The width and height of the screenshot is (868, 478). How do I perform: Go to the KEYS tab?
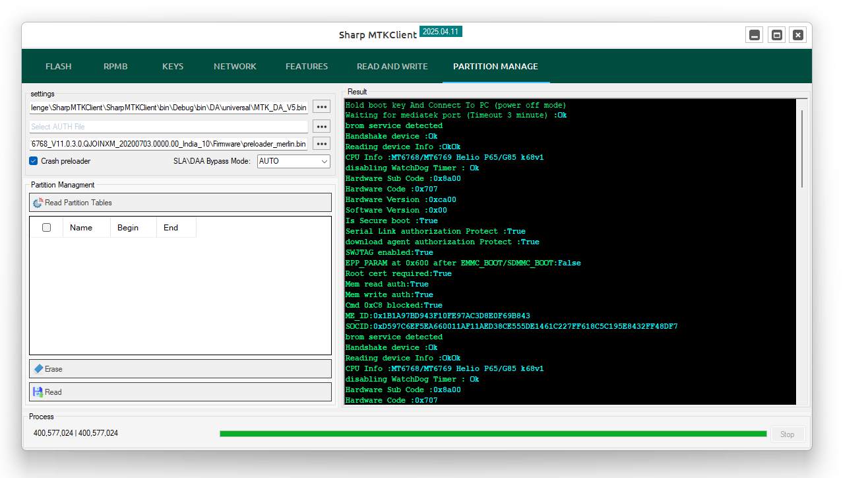pyautogui.click(x=173, y=66)
